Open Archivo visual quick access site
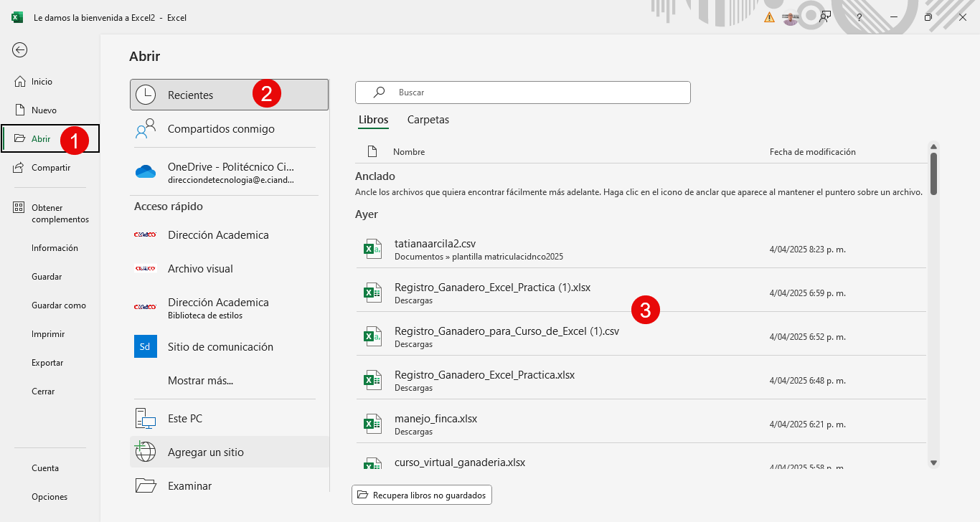 [229, 269]
